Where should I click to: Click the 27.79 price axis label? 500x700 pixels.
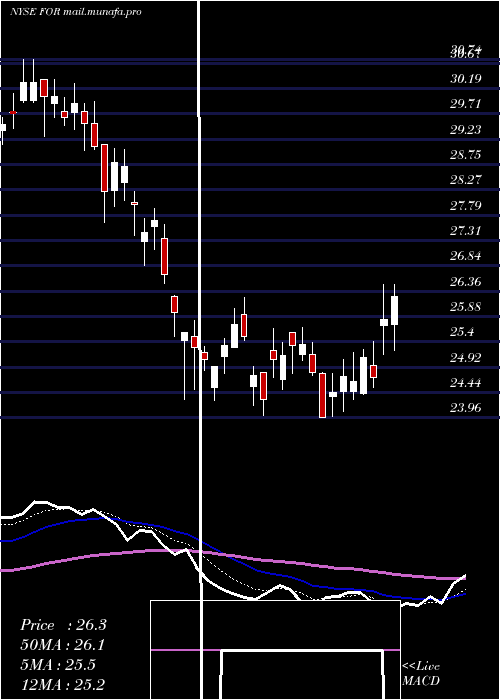click(466, 206)
